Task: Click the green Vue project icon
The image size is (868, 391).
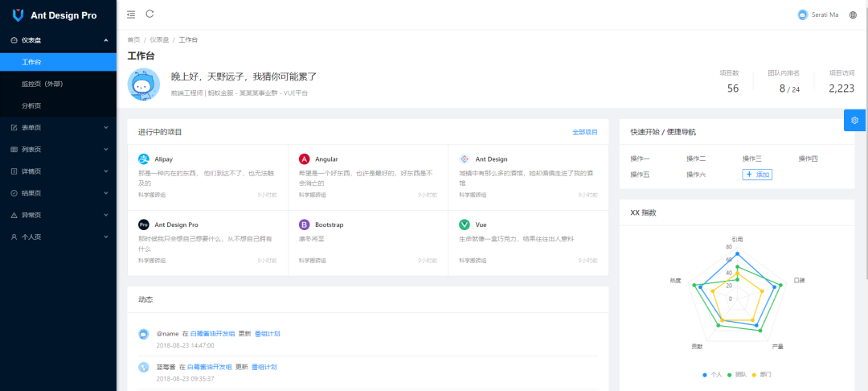Action: click(465, 224)
